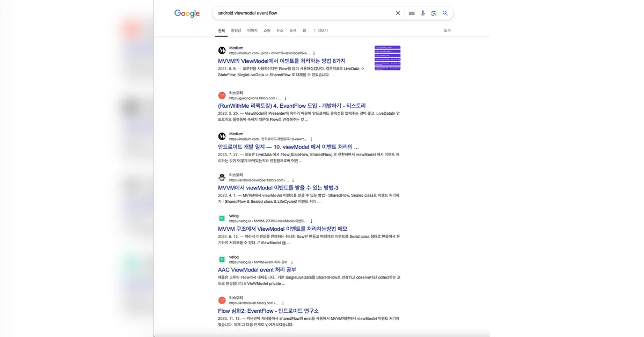Screen dimensions: 644x337
Task: Open three-dot menu beside gyeongwons.tistory.com URL
Action: tap(285, 98)
